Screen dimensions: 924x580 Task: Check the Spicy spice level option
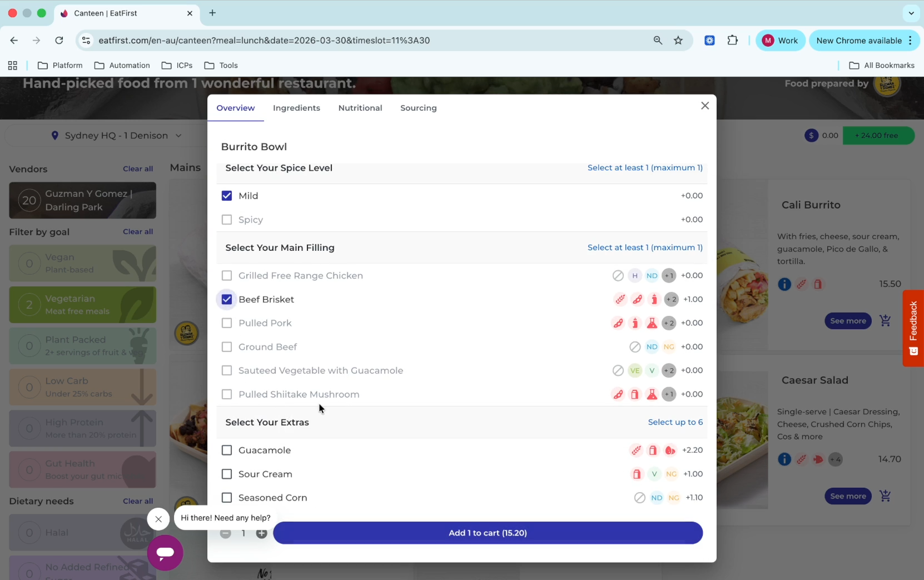point(226,220)
